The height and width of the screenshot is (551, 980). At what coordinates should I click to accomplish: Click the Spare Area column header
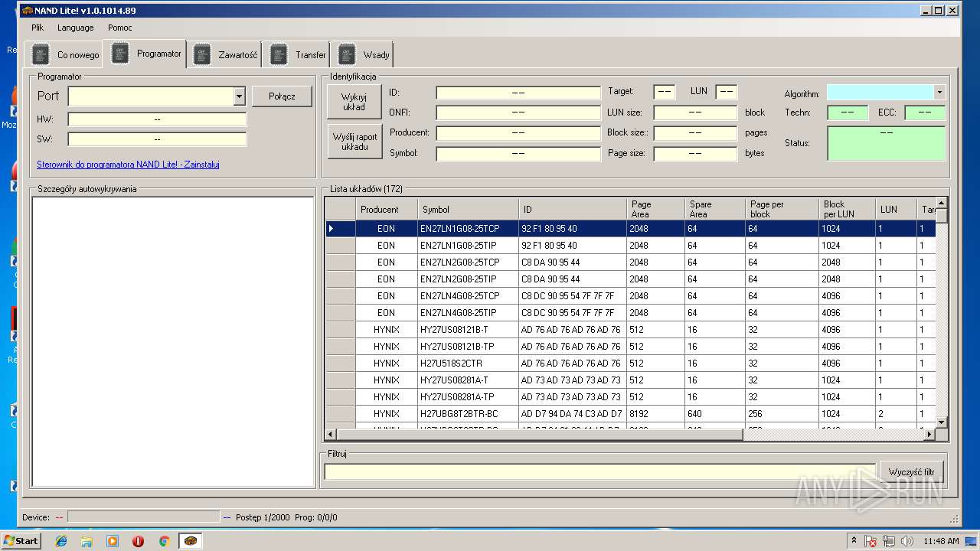(715, 209)
